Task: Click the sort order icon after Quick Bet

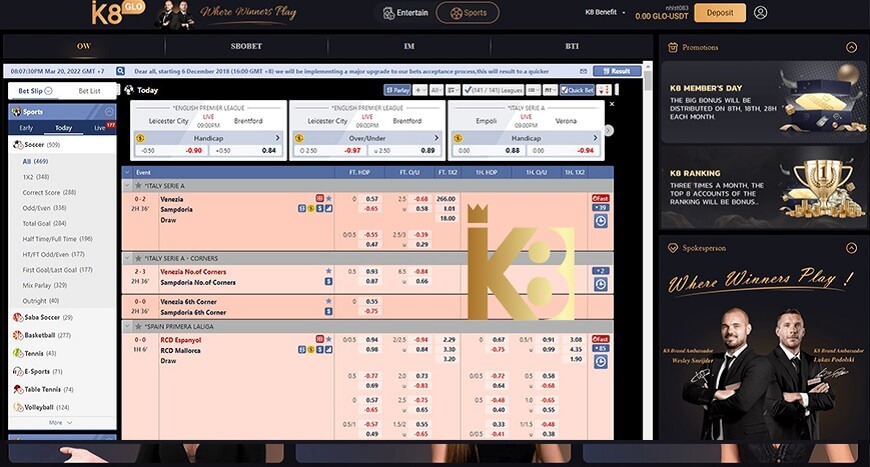Action: point(604,90)
